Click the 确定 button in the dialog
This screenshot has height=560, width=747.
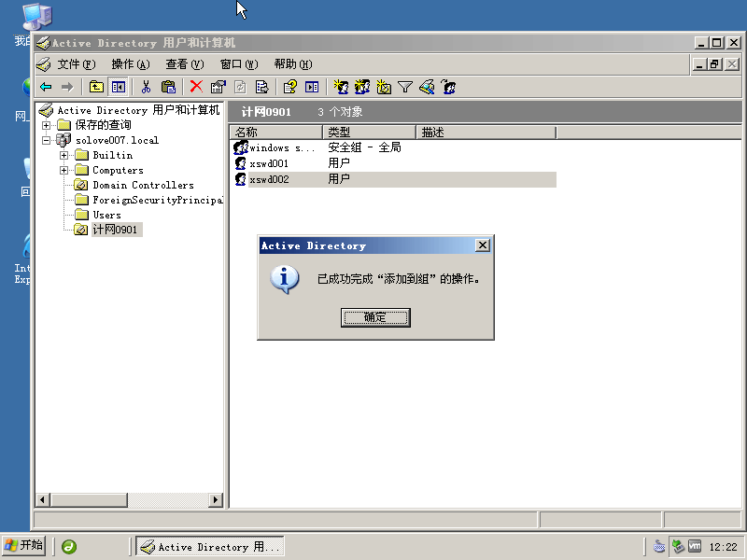375,317
